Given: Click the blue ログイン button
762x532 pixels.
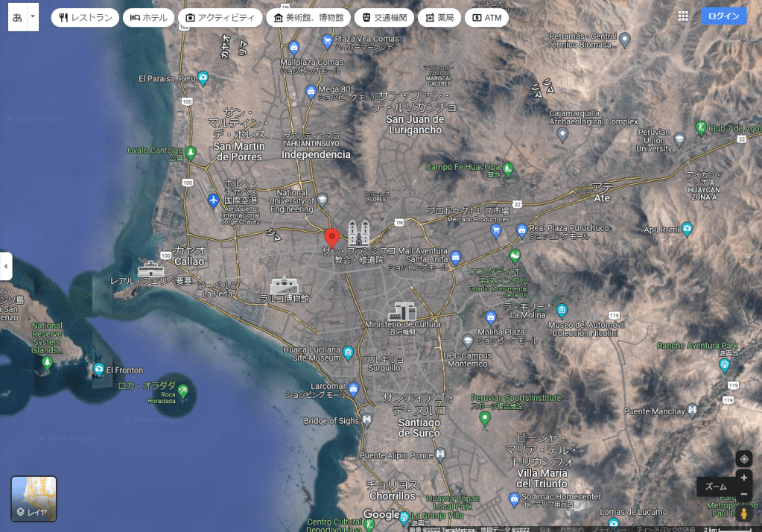Looking at the screenshot, I should [x=723, y=16].
